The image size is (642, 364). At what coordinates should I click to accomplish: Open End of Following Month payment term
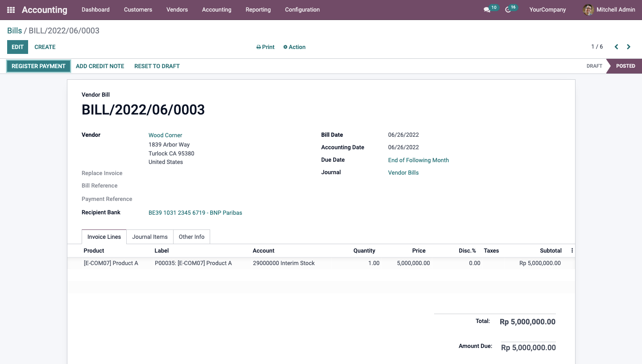(418, 160)
